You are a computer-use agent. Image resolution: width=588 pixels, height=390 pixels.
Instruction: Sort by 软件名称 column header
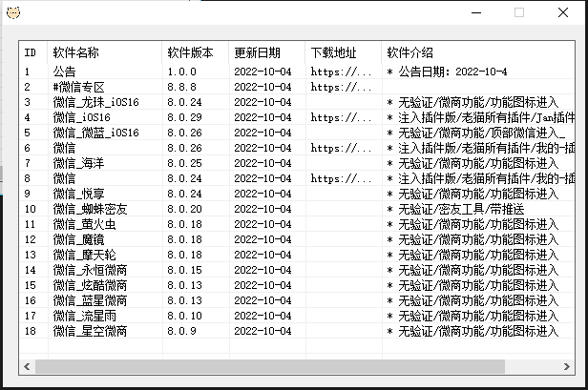coord(105,52)
